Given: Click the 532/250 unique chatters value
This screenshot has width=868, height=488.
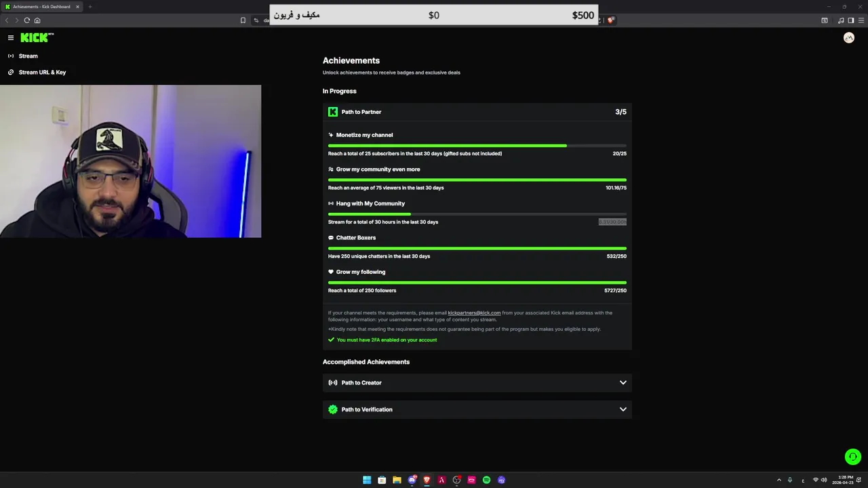Looking at the screenshot, I should [616, 256].
